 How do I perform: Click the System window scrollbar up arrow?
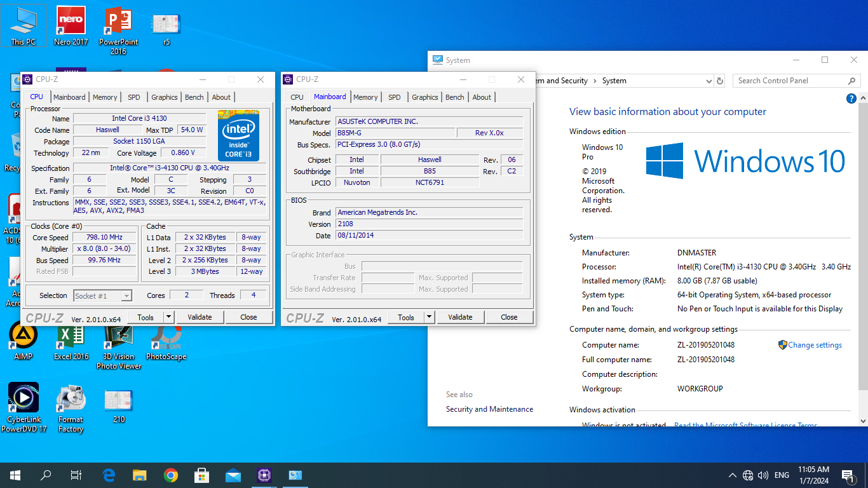tap(863, 97)
